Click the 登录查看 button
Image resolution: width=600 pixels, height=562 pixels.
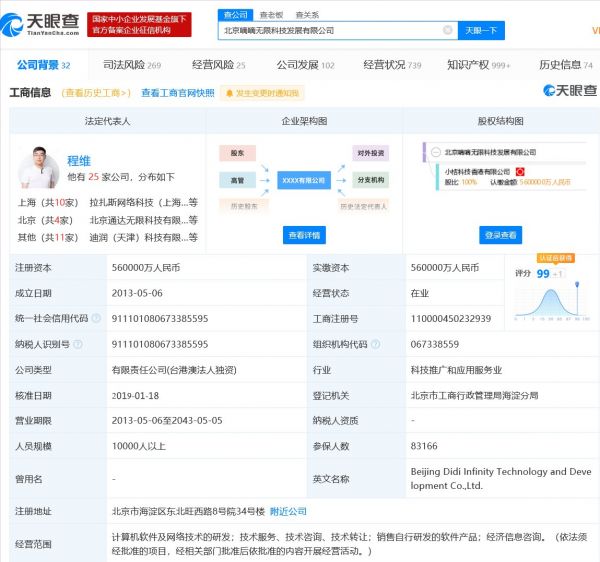[501, 235]
